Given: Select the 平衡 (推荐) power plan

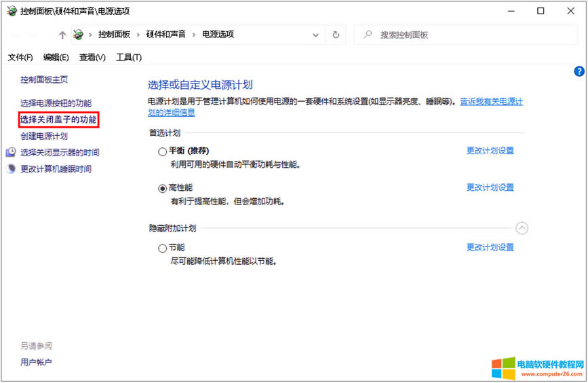Looking at the screenshot, I should click(162, 151).
